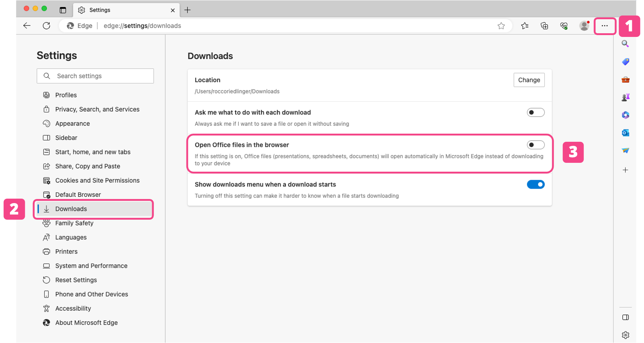Toggle Ask me what to do with each download
This screenshot has width=644, height=343.
535,113
